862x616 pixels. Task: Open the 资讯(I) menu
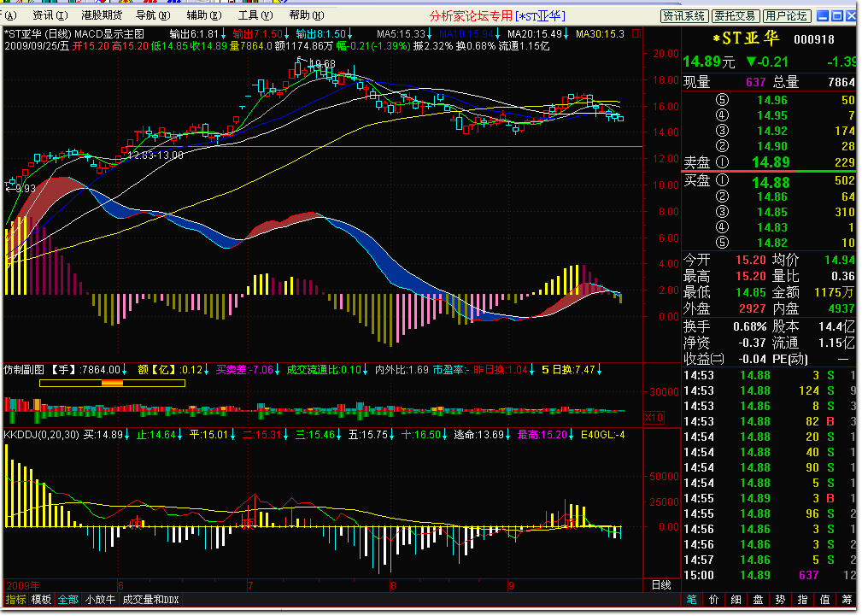pyautogui.click(x=50, y=15)
